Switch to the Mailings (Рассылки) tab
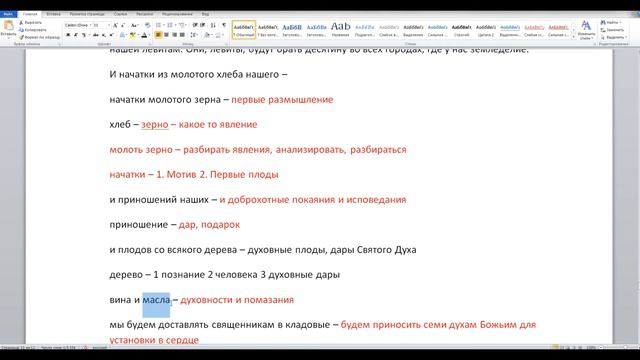 coord(144,14)
